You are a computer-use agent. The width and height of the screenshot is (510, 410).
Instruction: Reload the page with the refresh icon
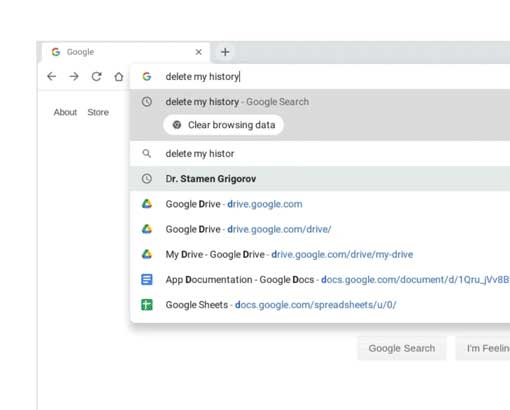click(x=96, y=77)
